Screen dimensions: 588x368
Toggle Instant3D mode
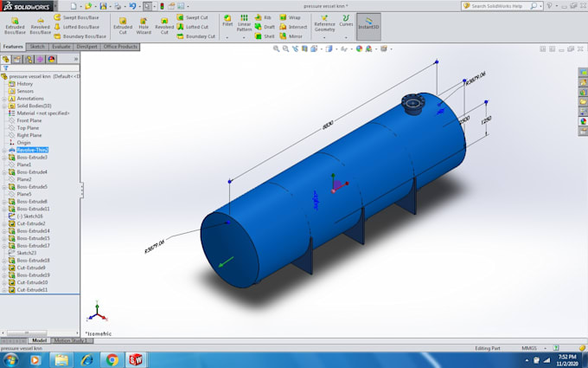point(368,27)
